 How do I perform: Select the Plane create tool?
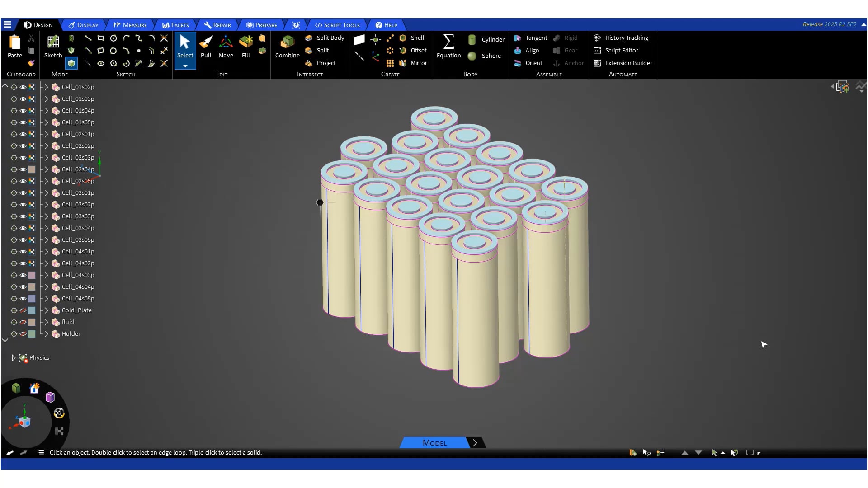(x=359, y=40)
